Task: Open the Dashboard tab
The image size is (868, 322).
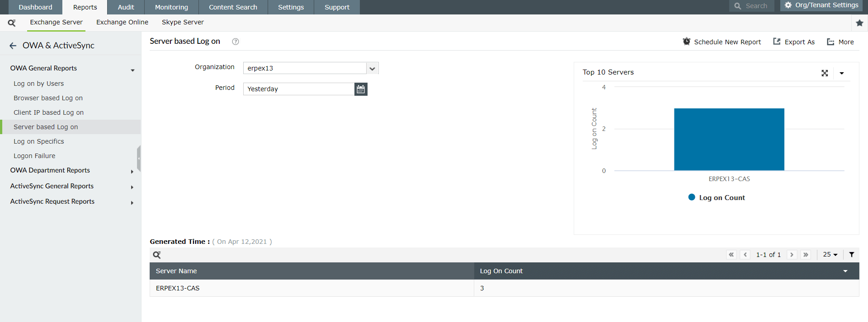Action: click(x=35, y=7)
